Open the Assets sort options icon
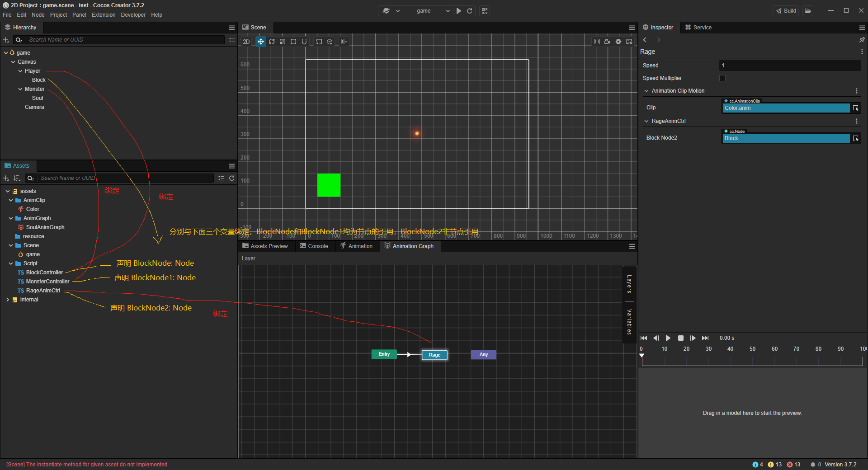868x470 pixels. coord(17,178)
